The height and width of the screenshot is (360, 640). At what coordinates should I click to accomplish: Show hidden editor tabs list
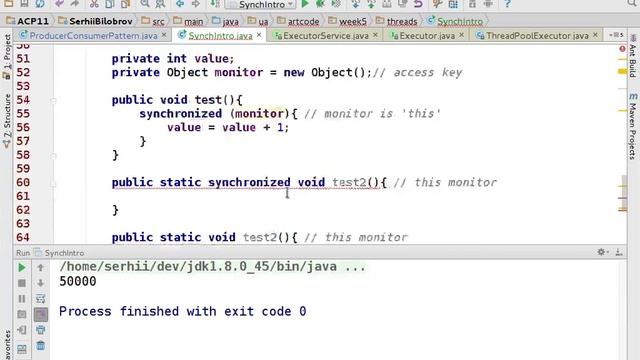pos(616,35)
